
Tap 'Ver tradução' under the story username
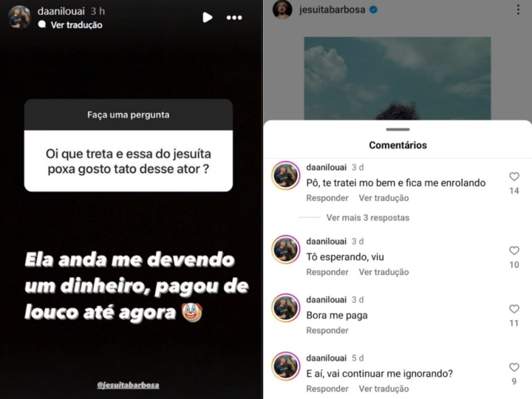(76, 25)
